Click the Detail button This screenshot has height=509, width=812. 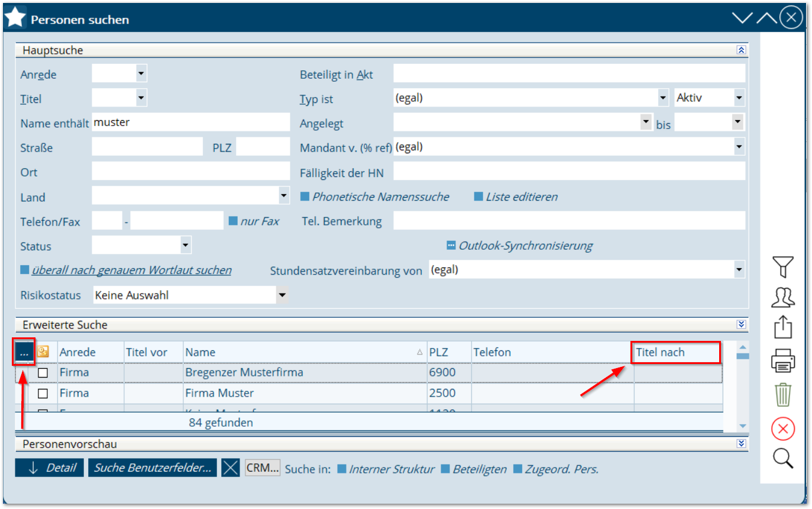pyautogui.click(x=50, y=468)
